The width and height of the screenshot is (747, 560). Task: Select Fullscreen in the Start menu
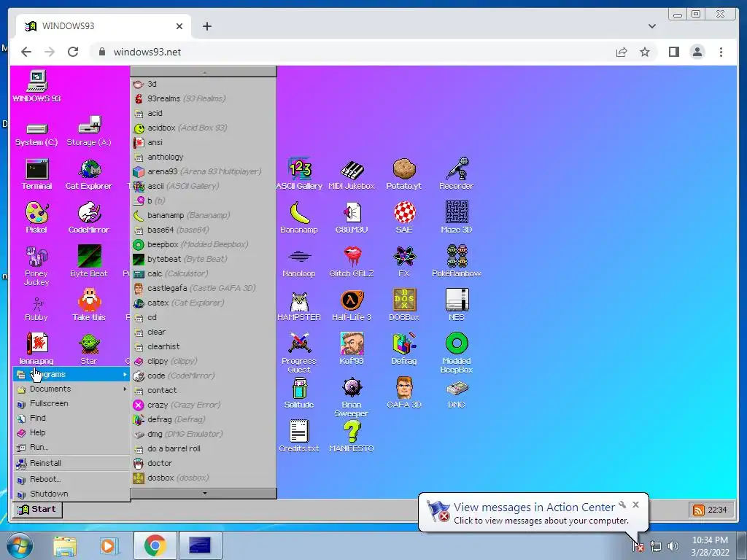click(71, 403)
